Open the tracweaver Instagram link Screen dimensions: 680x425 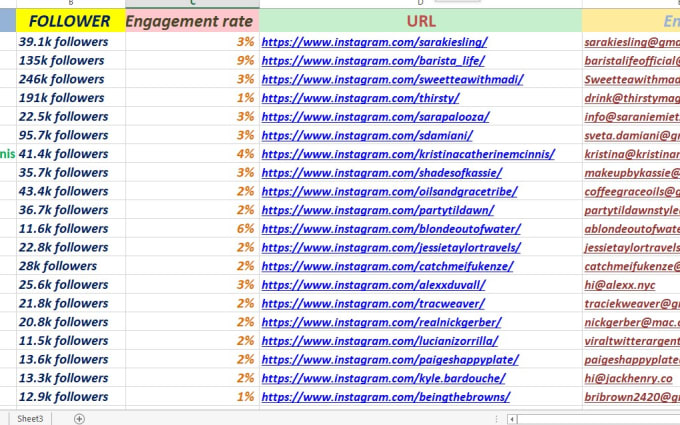coord(373,303)
